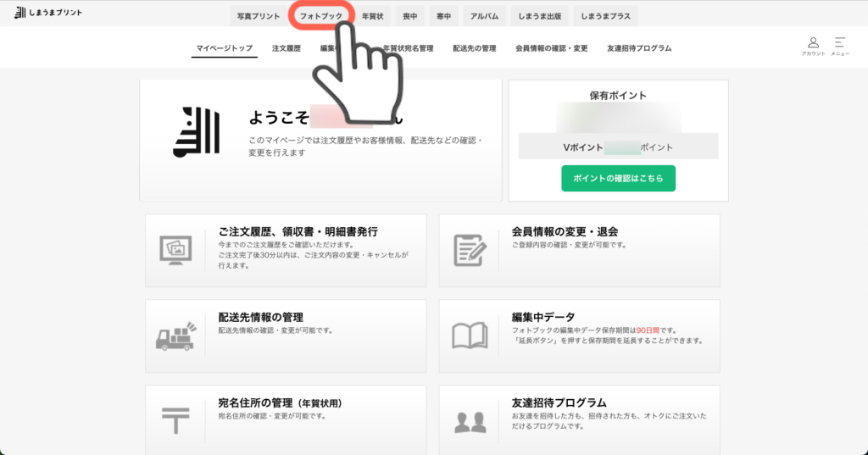The image size is (868, 455).
Task: Click the open book icon for editing data
Action: (x=469, y=336)
